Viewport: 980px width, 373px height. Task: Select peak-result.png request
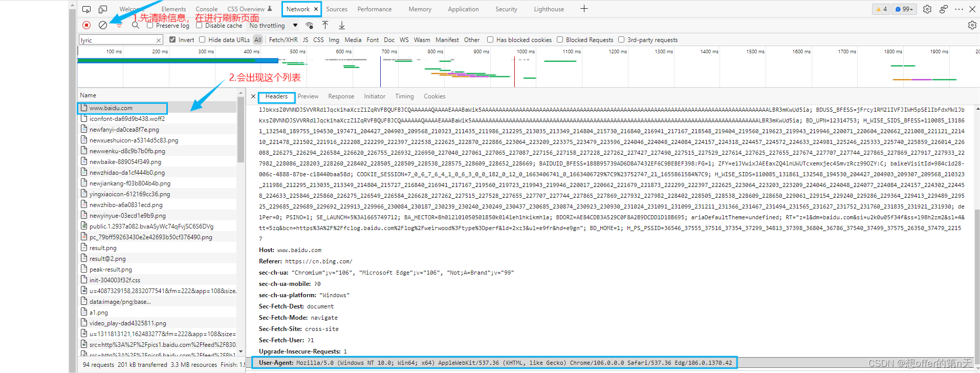point(157,269)
